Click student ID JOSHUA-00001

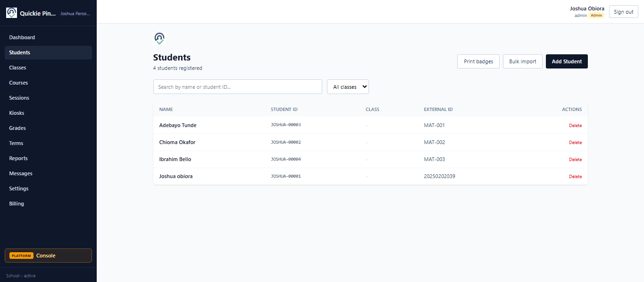tap(286, 176)
